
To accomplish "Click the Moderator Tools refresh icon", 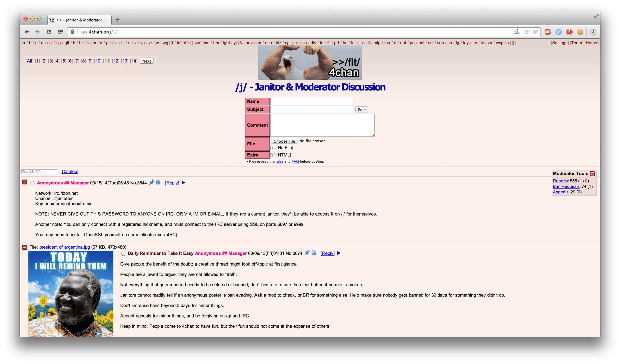I will (592, 173).
